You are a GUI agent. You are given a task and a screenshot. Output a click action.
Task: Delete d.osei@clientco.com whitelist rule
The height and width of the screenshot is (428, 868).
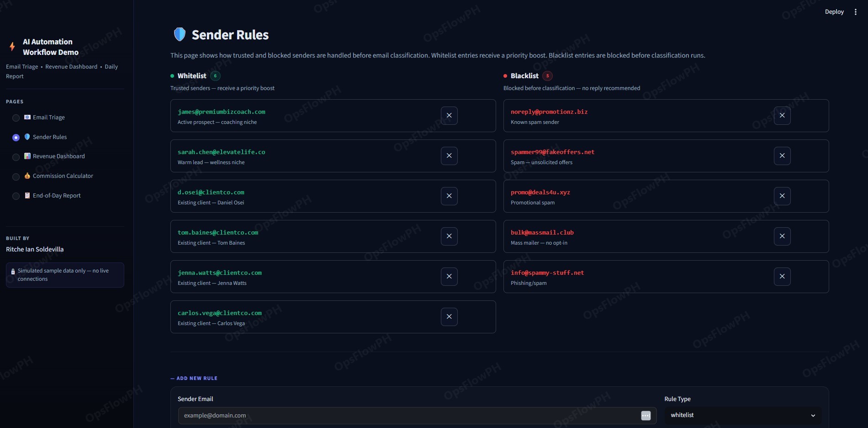pyautogui.click(x=449, y=196)
